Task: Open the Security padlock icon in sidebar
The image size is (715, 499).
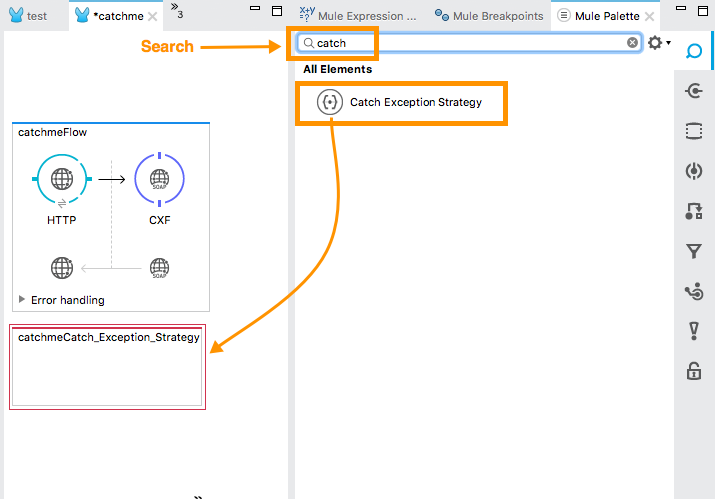Action: (693, 372)
